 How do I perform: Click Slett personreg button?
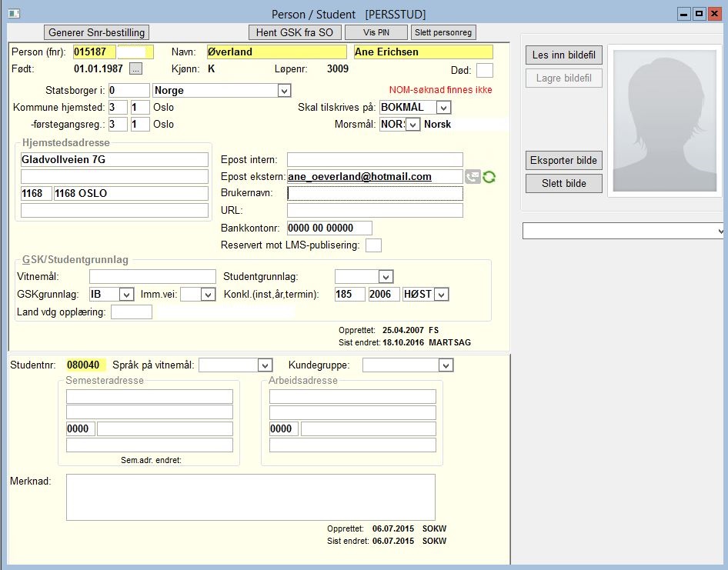pos(443,32)
